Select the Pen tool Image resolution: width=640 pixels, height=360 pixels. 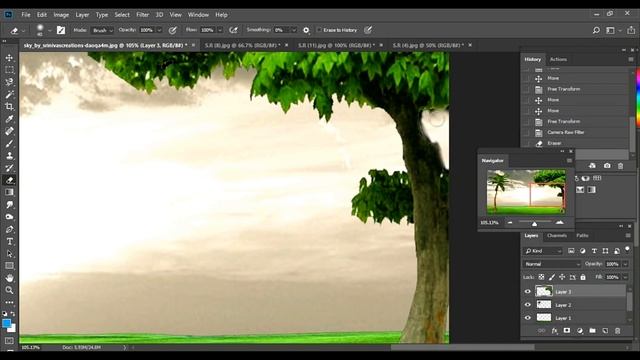pyautogui.click(x=9, y=229)
